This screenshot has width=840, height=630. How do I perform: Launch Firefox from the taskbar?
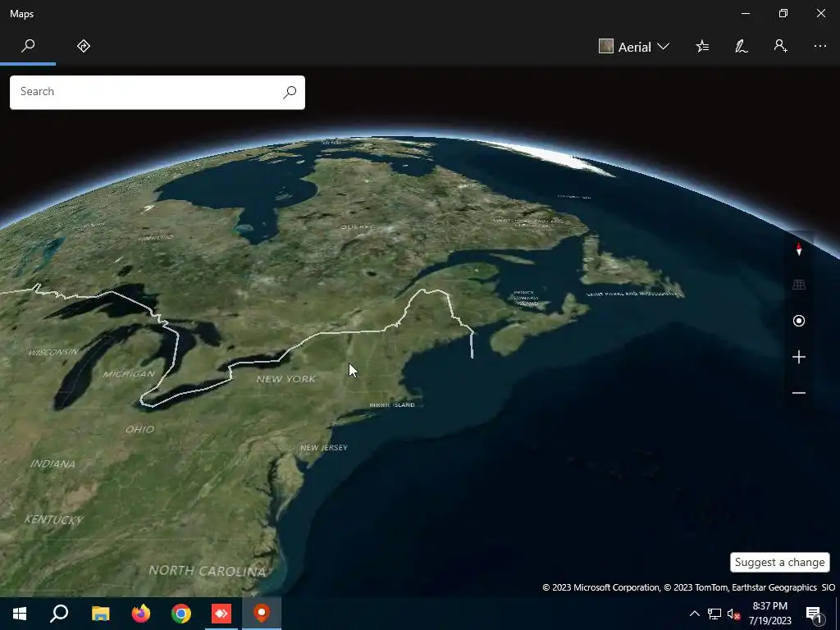point(141,614)
